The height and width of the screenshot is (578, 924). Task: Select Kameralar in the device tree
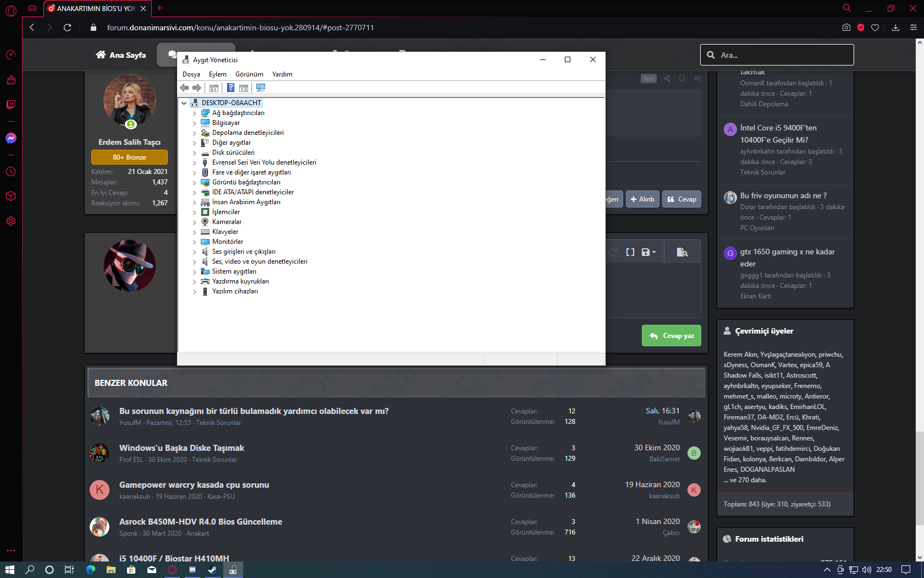pos(227,222)
